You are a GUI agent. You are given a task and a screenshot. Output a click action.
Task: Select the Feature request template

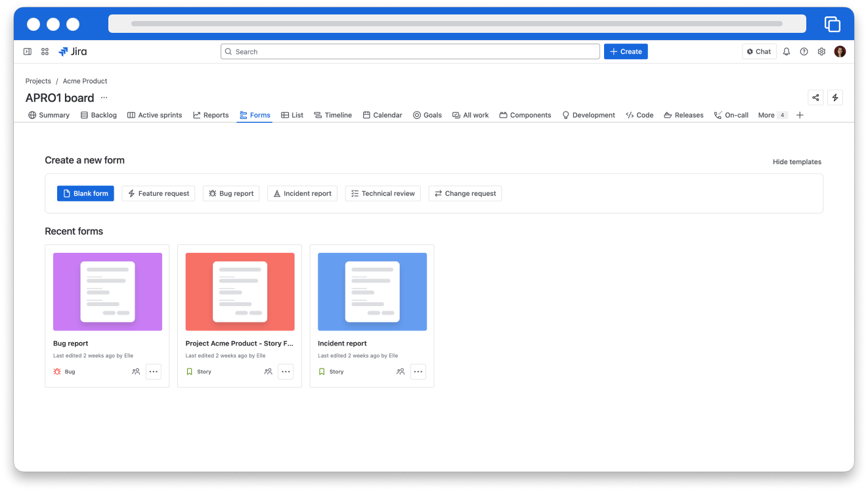tap(158, 193)
